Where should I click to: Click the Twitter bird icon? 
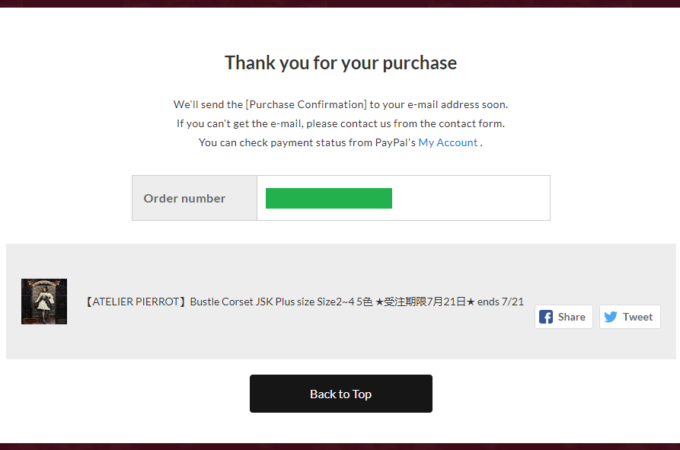(x=610, y=317)
